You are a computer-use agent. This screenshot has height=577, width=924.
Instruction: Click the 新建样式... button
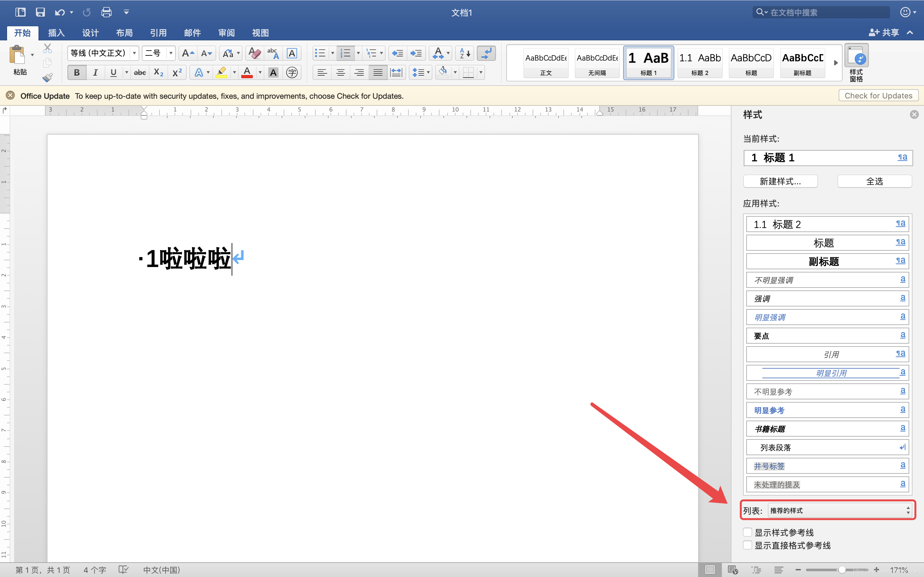point(780,181)
